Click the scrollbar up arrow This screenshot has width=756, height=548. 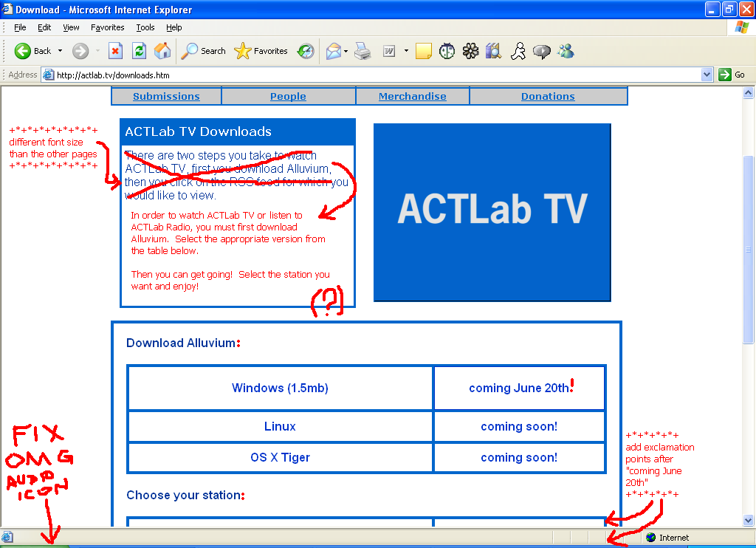pos(749,92)
